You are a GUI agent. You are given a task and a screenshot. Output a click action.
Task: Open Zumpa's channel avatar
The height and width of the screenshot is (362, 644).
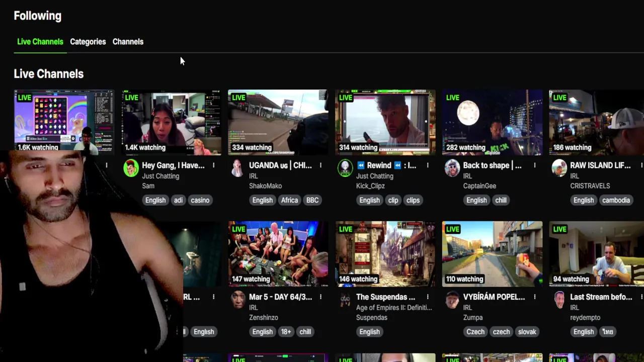[x=452, y=300]
